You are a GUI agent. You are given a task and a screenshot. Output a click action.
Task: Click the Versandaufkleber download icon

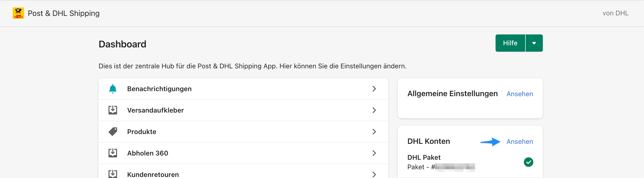click(113, 110)
